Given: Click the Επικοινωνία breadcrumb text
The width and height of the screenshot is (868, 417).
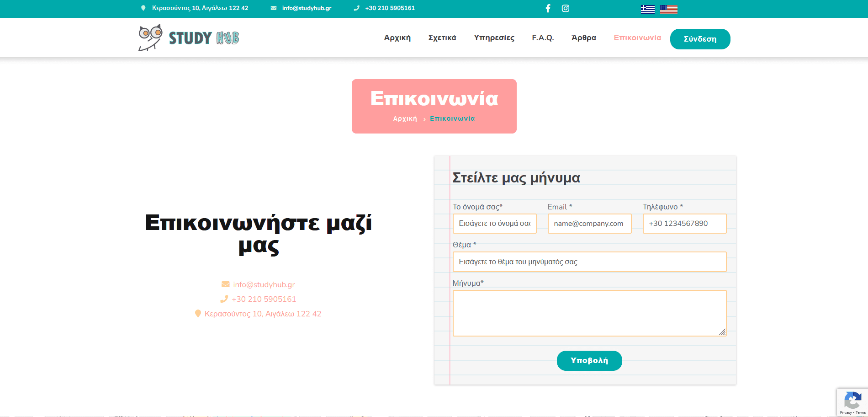Looking at the screenshot, I should [452, 119].
